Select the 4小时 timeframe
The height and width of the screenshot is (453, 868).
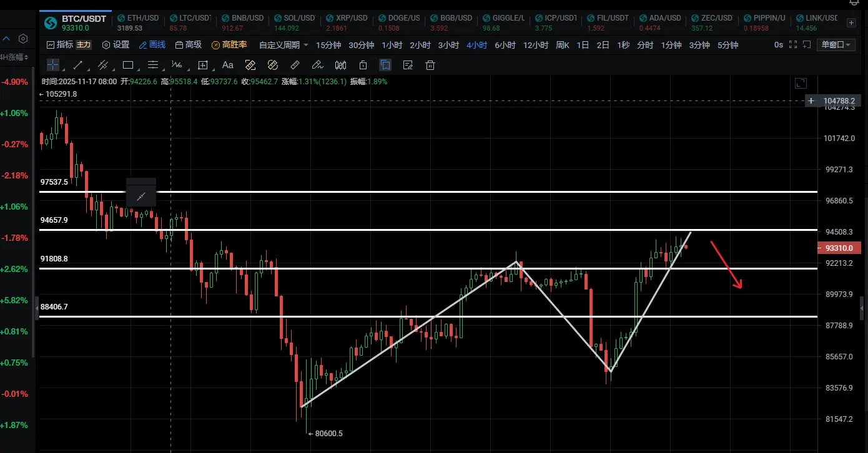[476, 45]
